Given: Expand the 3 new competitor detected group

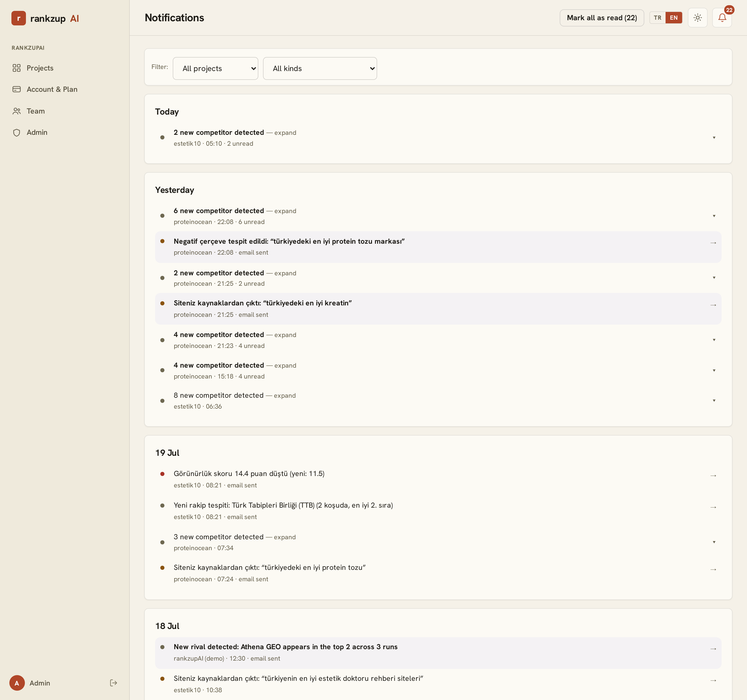Looking at the screenshot, I should tap(438, 542).
